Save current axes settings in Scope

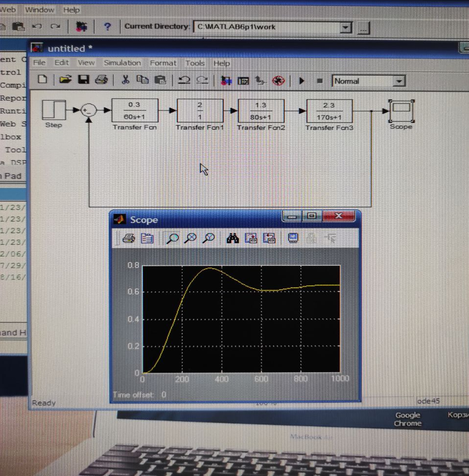251,239
